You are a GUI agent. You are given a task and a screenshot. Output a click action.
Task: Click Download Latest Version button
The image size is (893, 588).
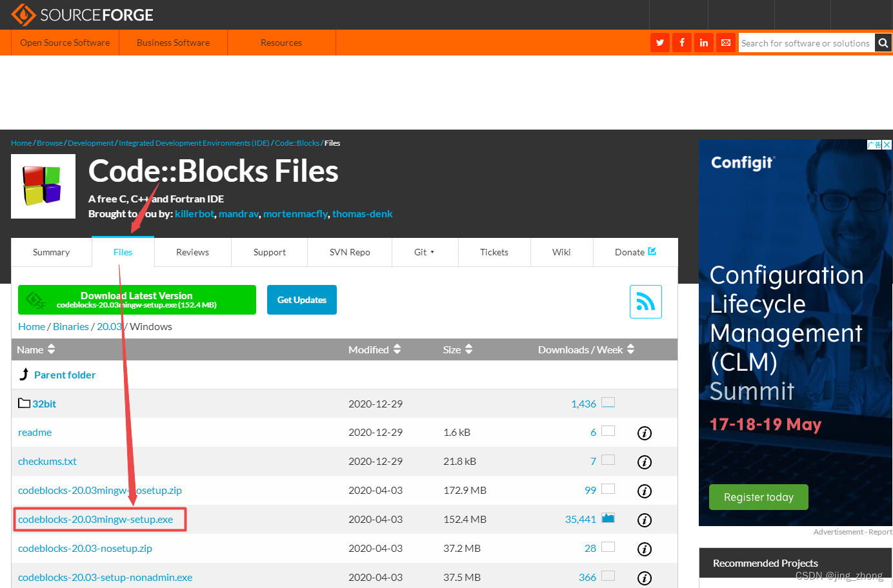[137, 300]
